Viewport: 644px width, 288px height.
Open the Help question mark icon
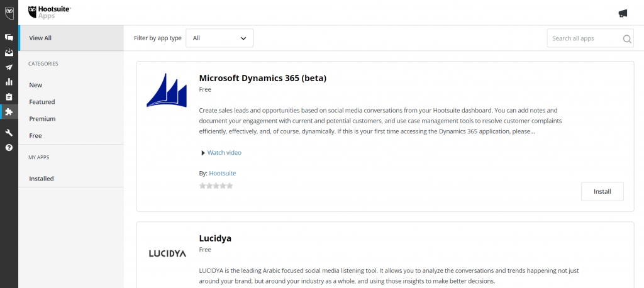click(9, 148)
